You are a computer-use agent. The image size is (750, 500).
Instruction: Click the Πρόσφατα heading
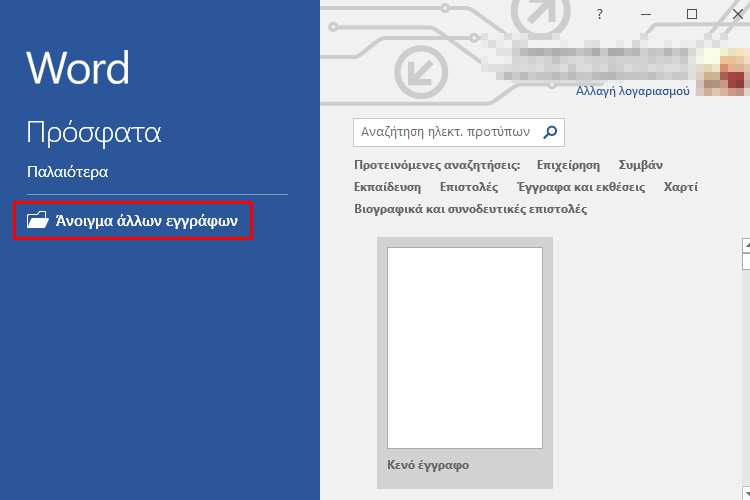[94, 133]
